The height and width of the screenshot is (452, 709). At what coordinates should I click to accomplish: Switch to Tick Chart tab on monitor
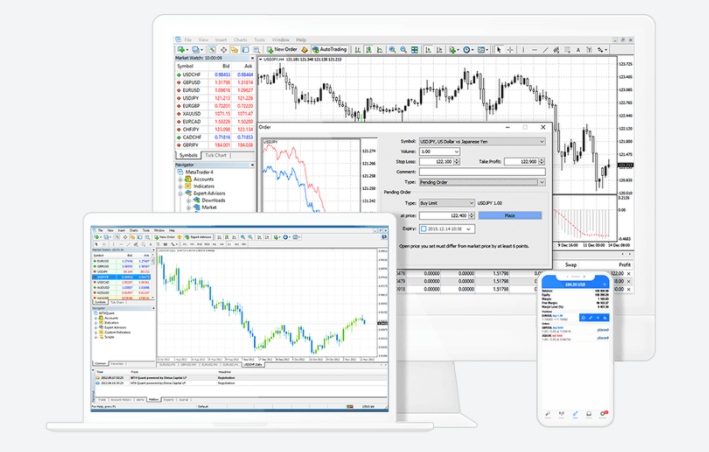(x=216, y=155)
